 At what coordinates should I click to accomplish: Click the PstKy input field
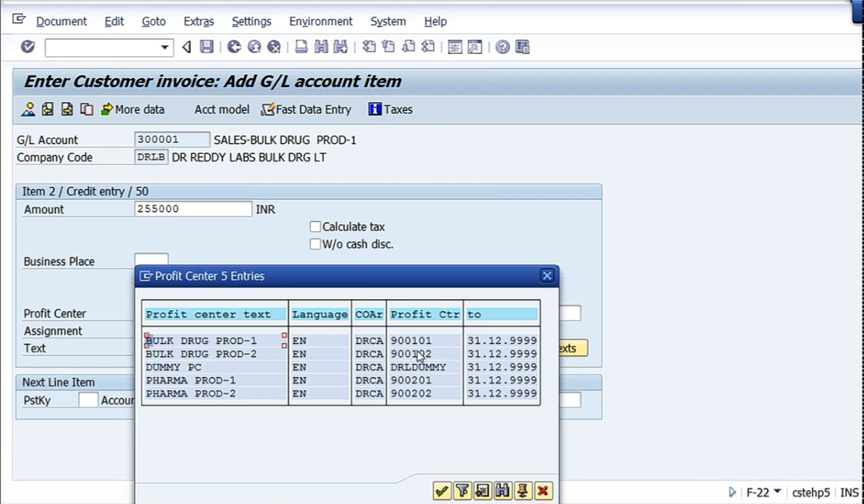(x=88, y=400)
